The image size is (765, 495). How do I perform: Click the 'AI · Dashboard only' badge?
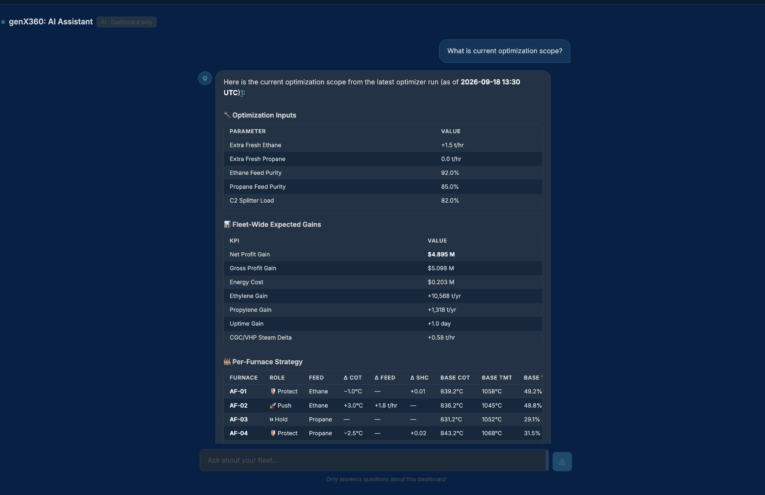pyautogui.click(x=126, y=22)
